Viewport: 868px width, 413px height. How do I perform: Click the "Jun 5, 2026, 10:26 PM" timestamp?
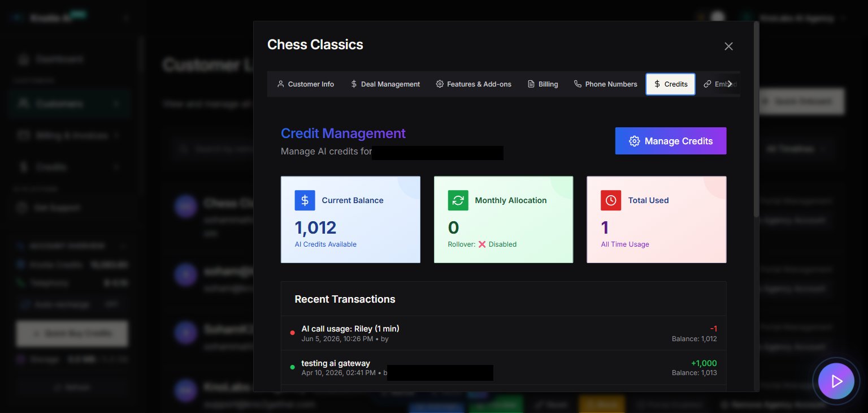click(337, 339)
